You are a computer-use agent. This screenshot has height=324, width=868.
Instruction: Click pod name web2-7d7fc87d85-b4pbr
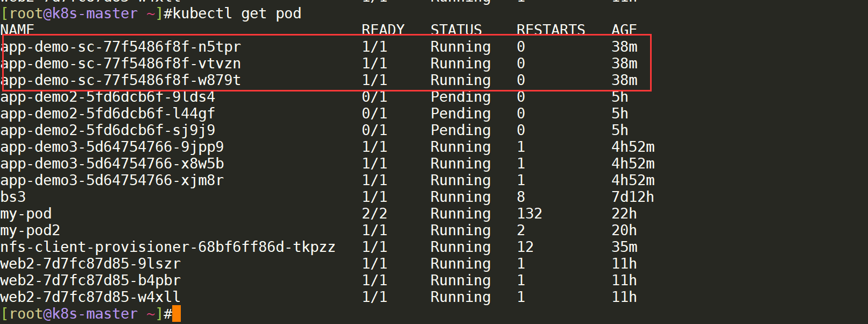(x=90, y=280)
